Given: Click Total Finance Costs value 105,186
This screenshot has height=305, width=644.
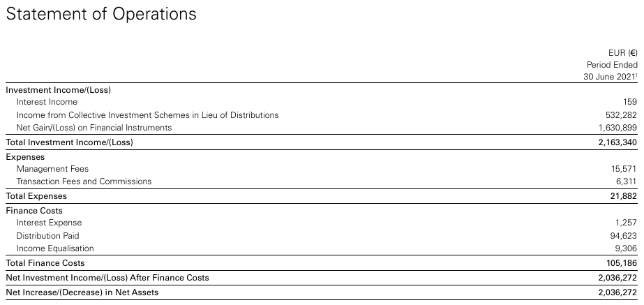Looking at the screenshot, I should [x=622, y=263].
